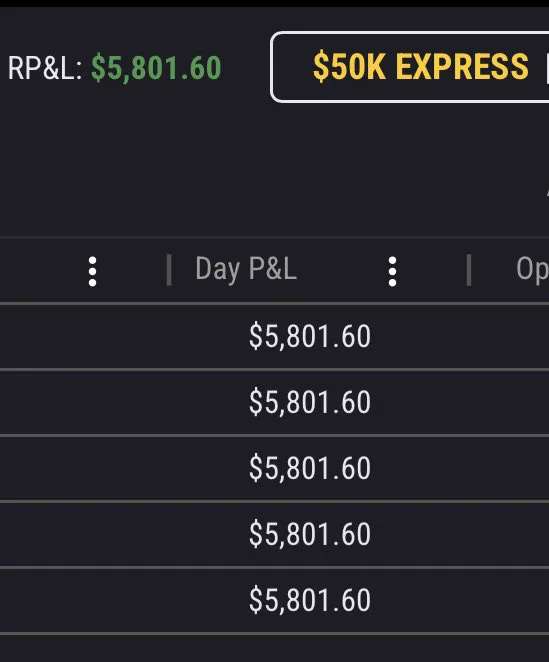Viewport: 549px width, 662px height.
Task: Select the fifth row's cell under the Op column
Action: pyautogui.click(x=509, y=600)
